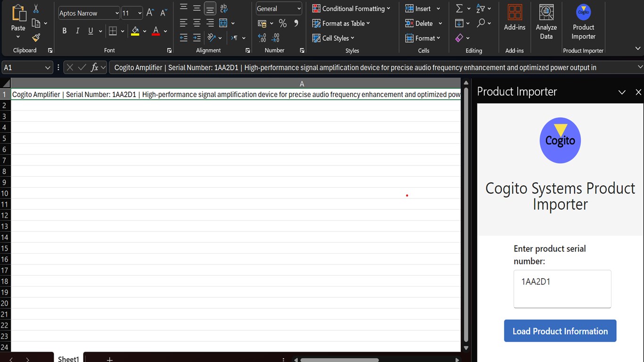The width and height of the screenshot is (644, 362).
Task: Align text to the left
Action: tap(183, 23)
